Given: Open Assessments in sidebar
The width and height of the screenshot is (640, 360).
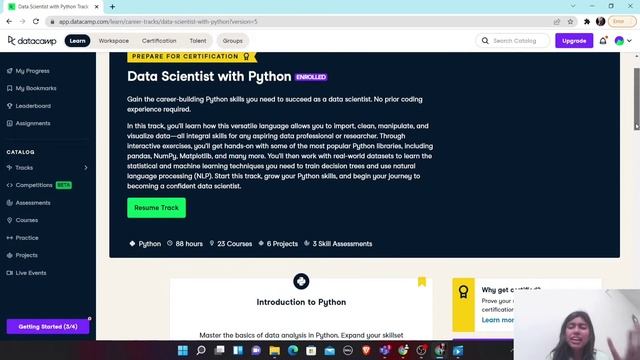Looking at the screenshot, I should [29, 203].
